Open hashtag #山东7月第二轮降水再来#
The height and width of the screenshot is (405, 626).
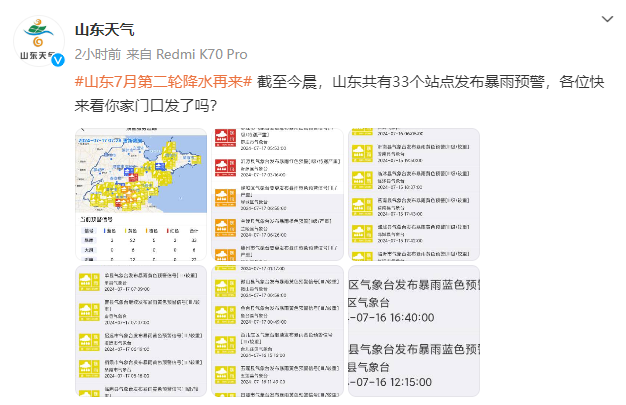[163, 82]
